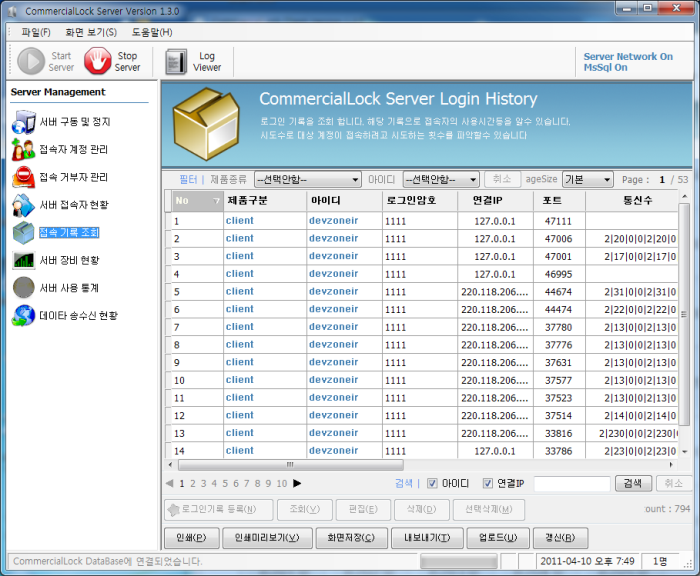Click the 서버 구동 및 정지 sidebar icon
Screen dimensions: 700x576
(x=24, y=122)
